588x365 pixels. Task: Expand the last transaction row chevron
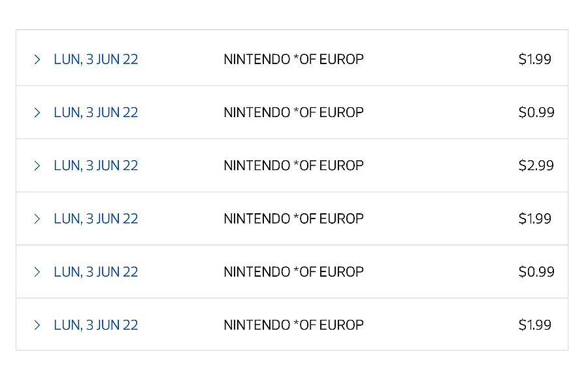click(x=37, y=325)
